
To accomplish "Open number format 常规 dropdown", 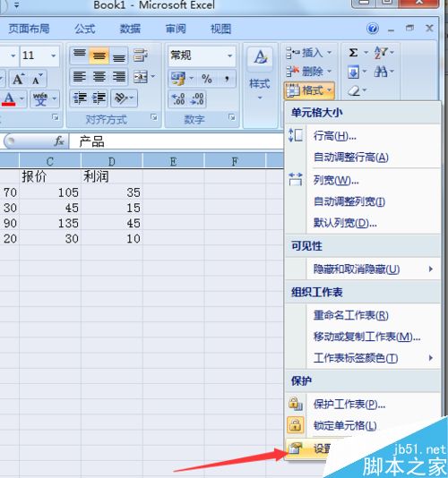I will (x=229, y=55).
